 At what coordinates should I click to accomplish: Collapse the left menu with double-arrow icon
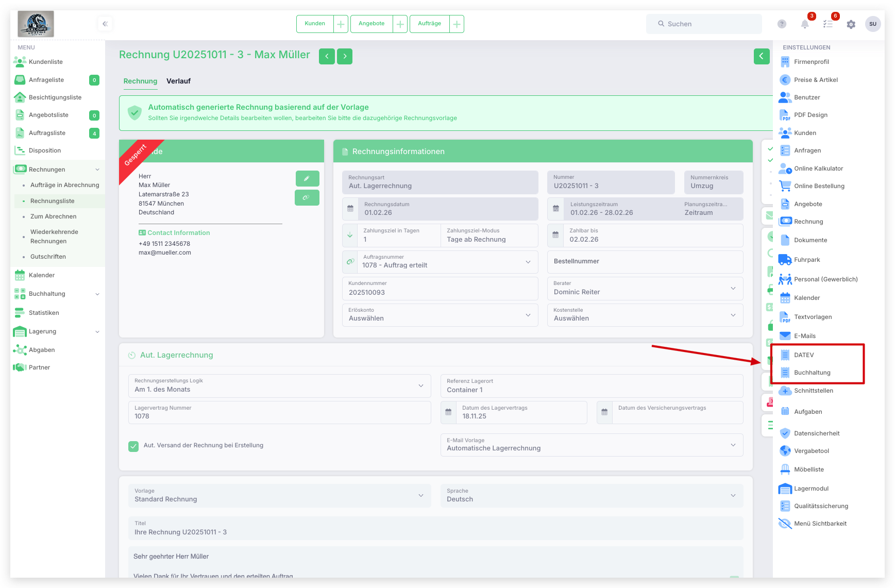(105, 24)
